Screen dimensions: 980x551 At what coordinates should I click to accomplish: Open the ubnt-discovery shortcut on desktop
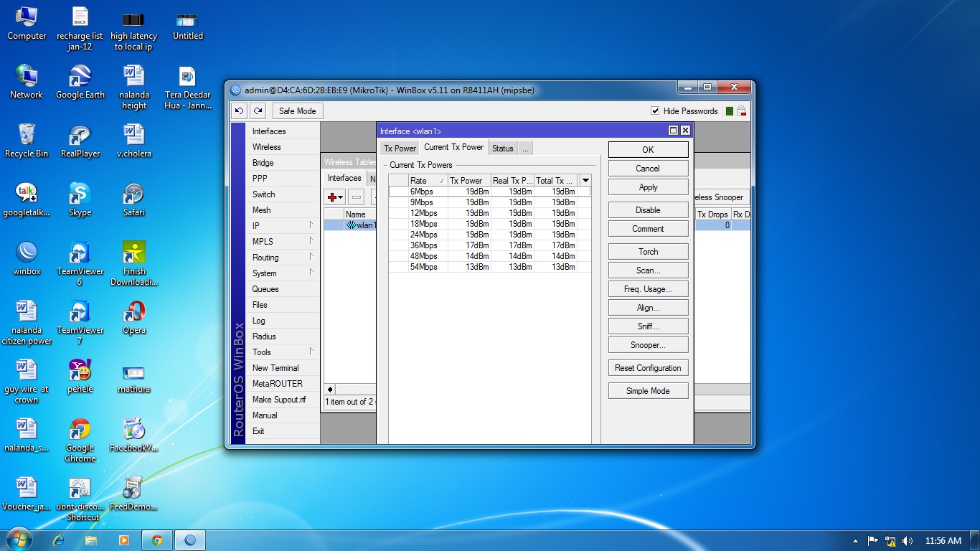[x=80, y=499]
